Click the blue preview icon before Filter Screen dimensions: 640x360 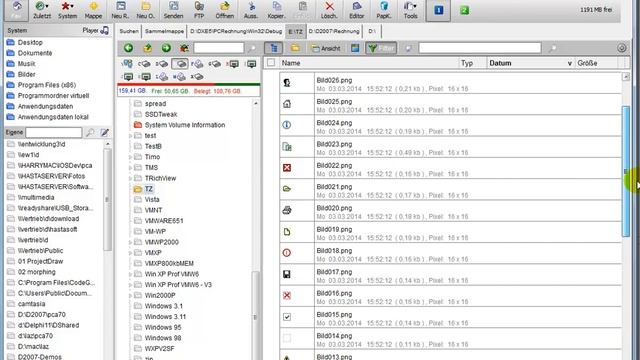click(355, 48)
